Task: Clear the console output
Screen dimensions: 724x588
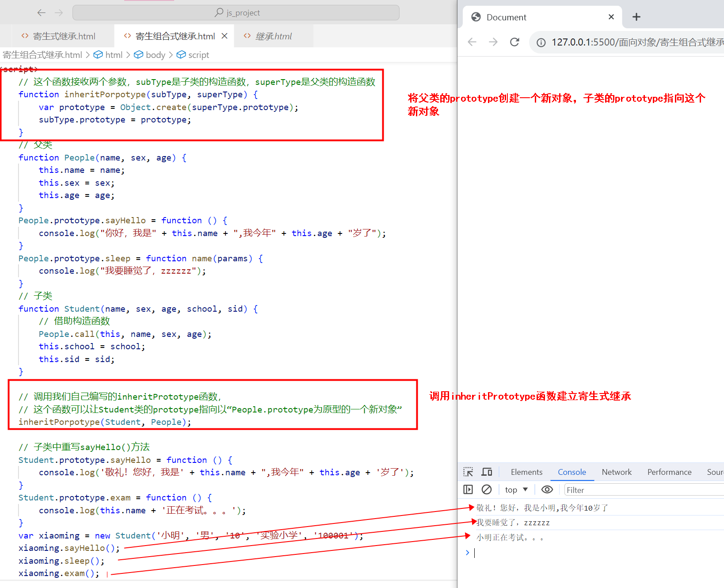Action: point(487,489)
